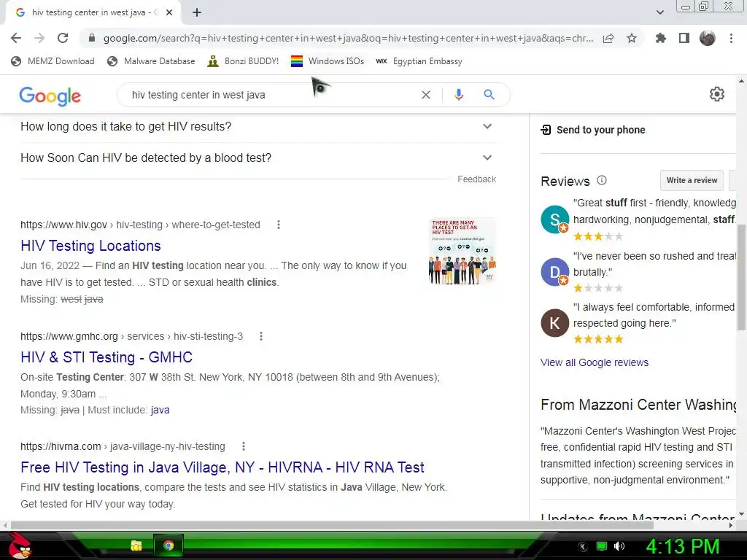This screenshot has width=747, height=560.
Task: Click the Google logo
Action: click(50, 96)
